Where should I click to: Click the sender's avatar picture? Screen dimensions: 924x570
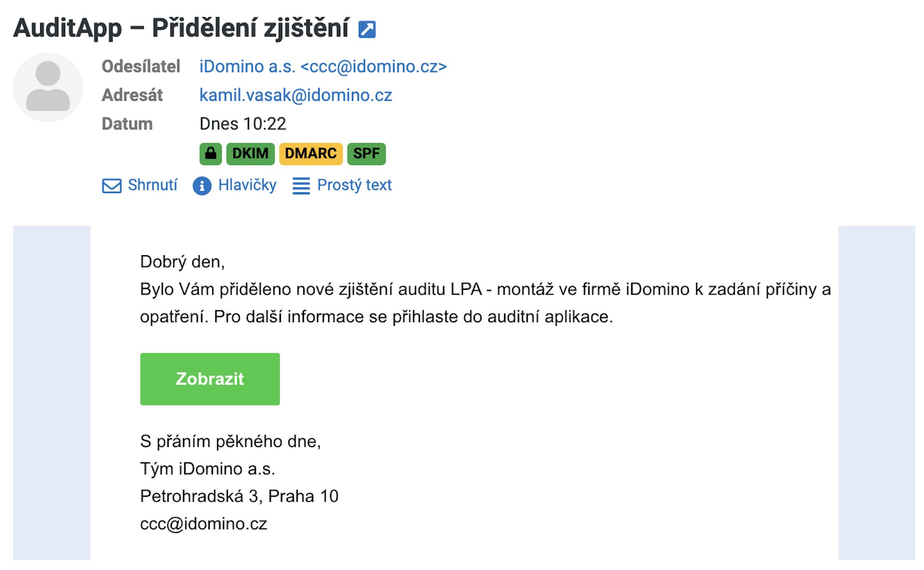[48, 87]
